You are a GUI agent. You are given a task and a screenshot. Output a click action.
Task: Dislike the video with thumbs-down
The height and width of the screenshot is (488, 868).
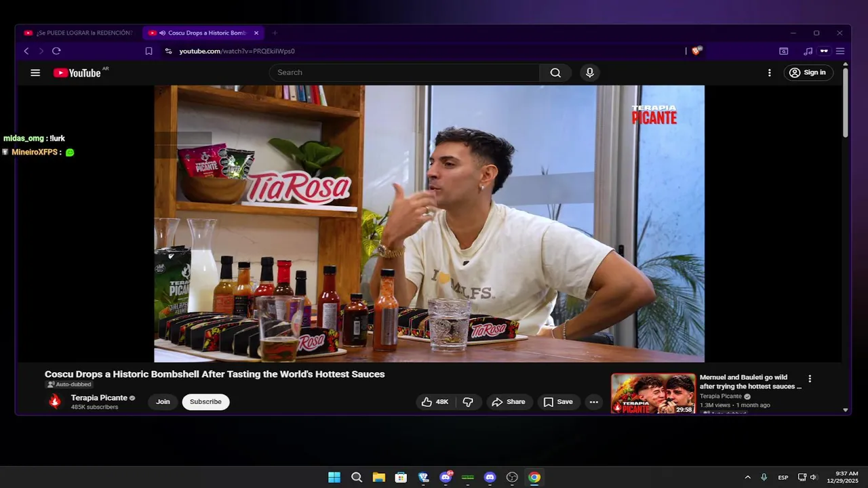pos(468,402)
